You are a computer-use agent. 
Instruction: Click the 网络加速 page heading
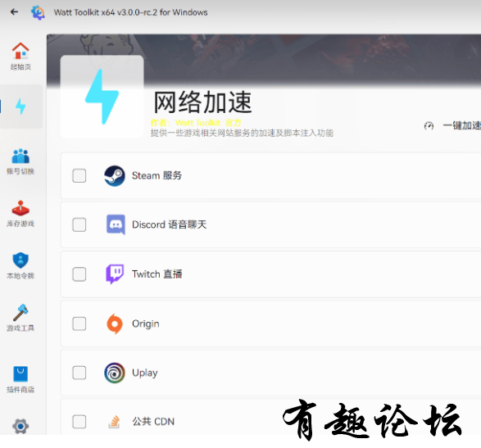[202, 102]
